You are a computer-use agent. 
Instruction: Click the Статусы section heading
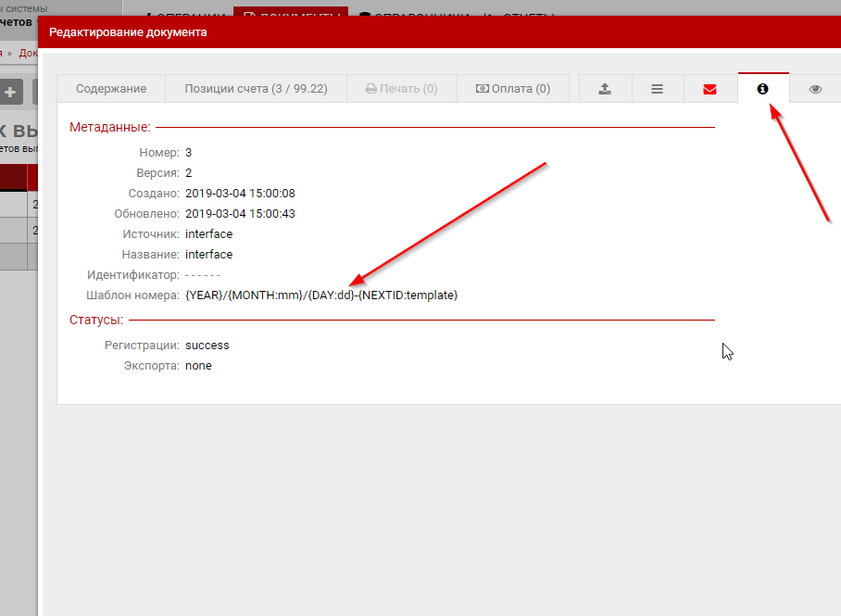[96, 320]
